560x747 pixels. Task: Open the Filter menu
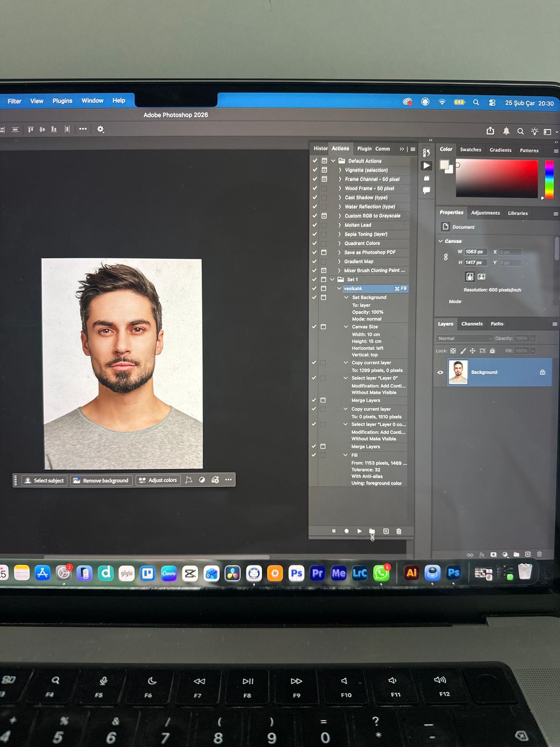14,101
